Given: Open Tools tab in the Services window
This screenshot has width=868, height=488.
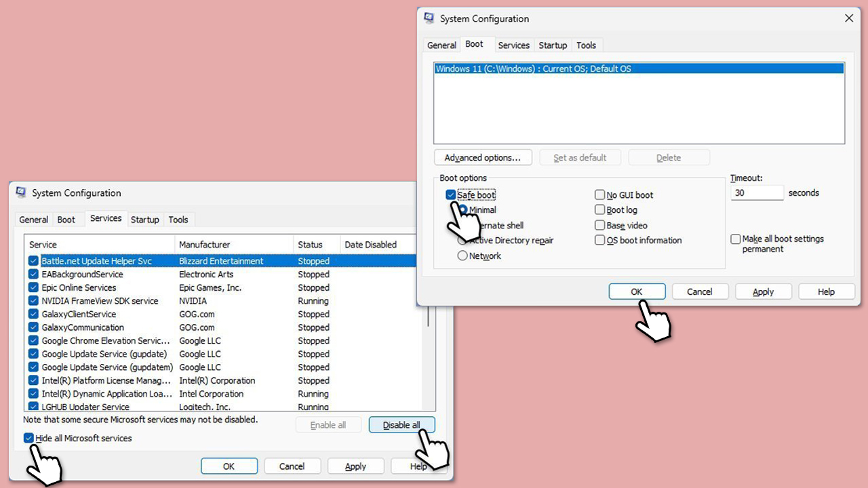Looking at the screenshot, I should [x=178, y=220].
